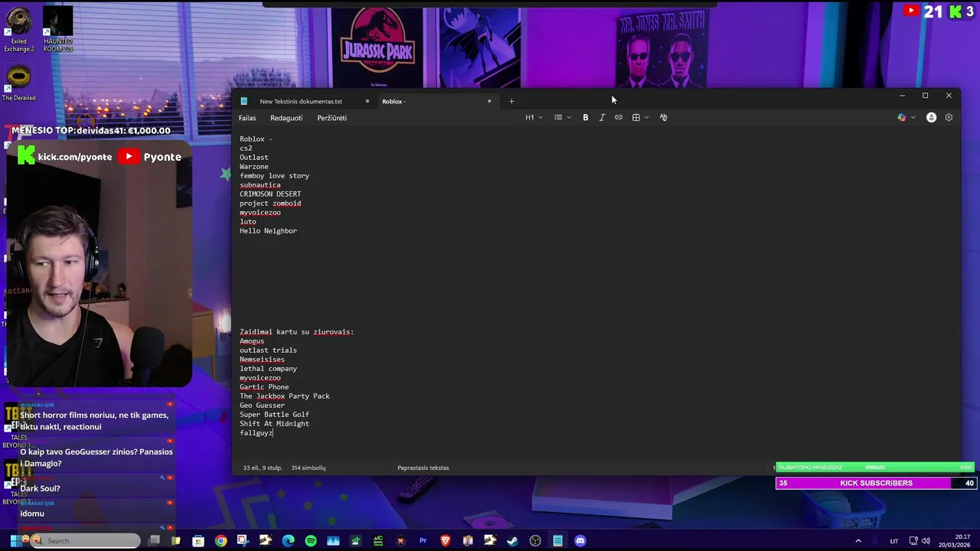Clear formatting with the toolbar icon
The image size is (980, 551).
(x=663, y=118)
